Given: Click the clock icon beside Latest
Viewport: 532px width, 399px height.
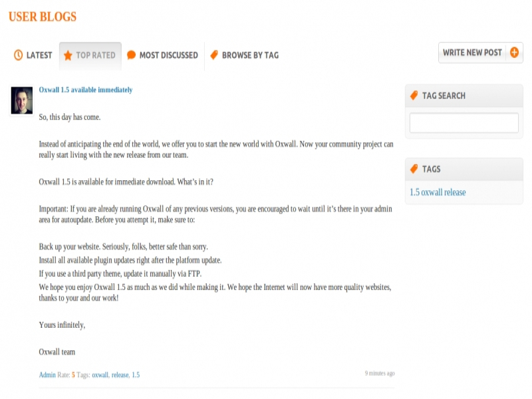Looking at the screenshot, I should coord(18,55).
